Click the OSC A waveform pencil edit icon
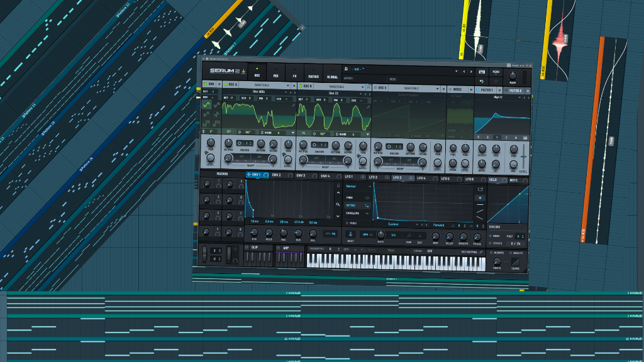 tap(293, 106)
